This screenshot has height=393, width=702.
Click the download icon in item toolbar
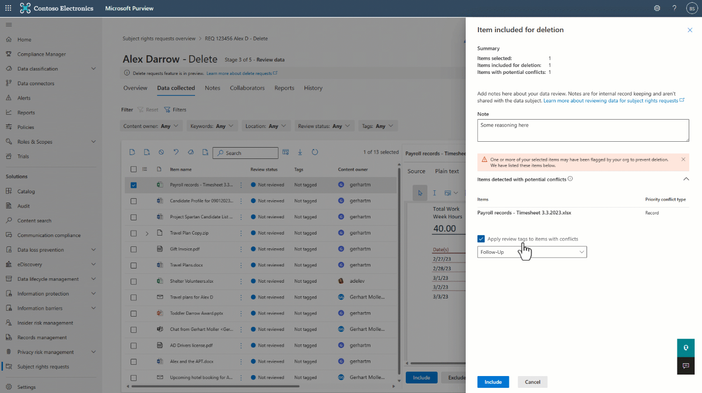pyautogui.click(x=300, y=153)
